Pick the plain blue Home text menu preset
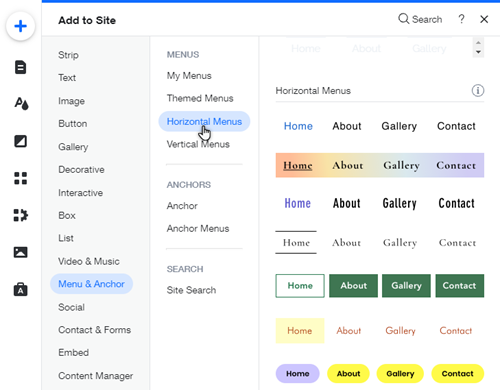The height and width of the screenshot is (390, 500). tap(380, 126)
